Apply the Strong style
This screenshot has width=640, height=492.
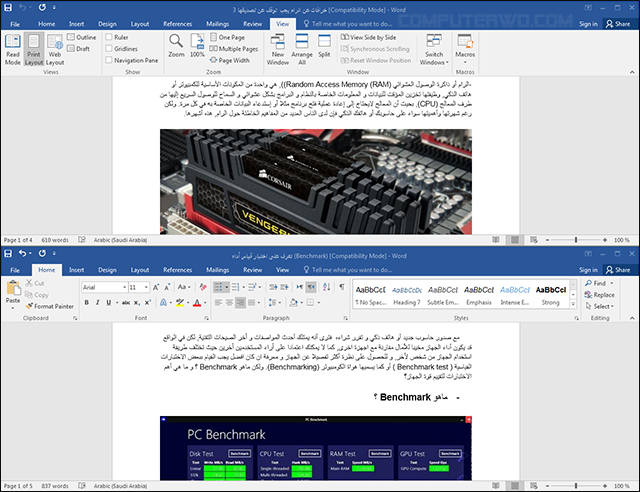point(551,295)
